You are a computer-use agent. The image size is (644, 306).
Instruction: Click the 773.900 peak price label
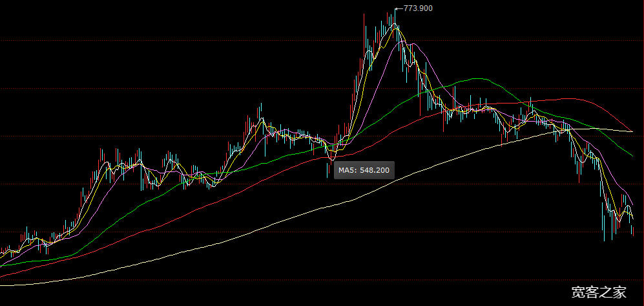pyautogui.click(x=418, y=8)
